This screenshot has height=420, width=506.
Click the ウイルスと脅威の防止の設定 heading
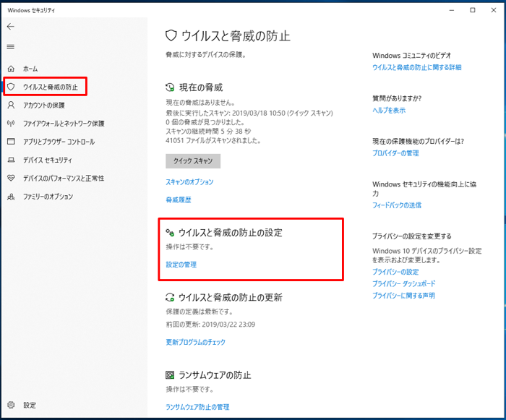(x=231, y=233)
